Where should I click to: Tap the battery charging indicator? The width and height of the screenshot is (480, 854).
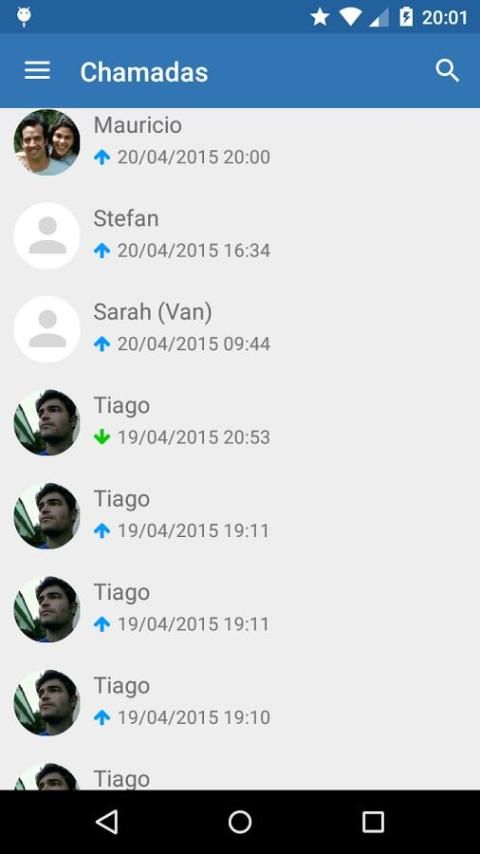pyautogui.click(x=406, y=17)
